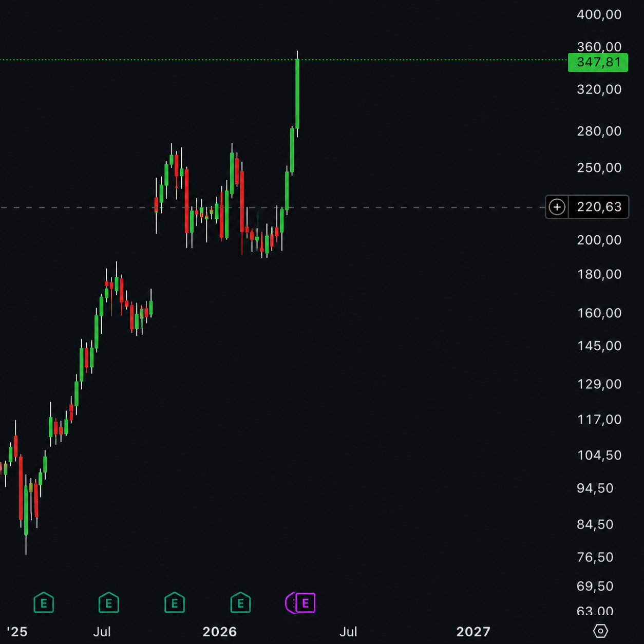Click the 84,50 price axis label
The image size is (644, 644).
(595, 524)
